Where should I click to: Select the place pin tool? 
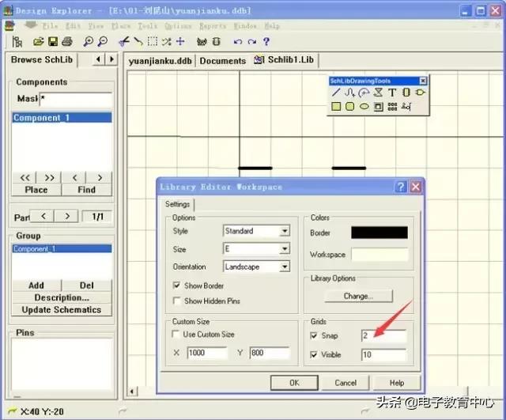click(406, 106)
